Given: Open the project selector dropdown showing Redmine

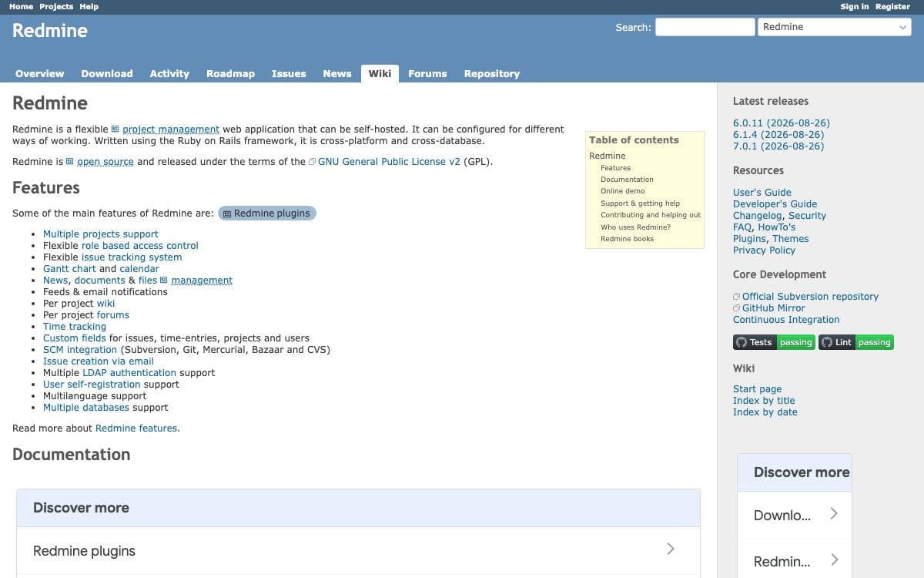Looking at the screenshot, I should 835,27.
